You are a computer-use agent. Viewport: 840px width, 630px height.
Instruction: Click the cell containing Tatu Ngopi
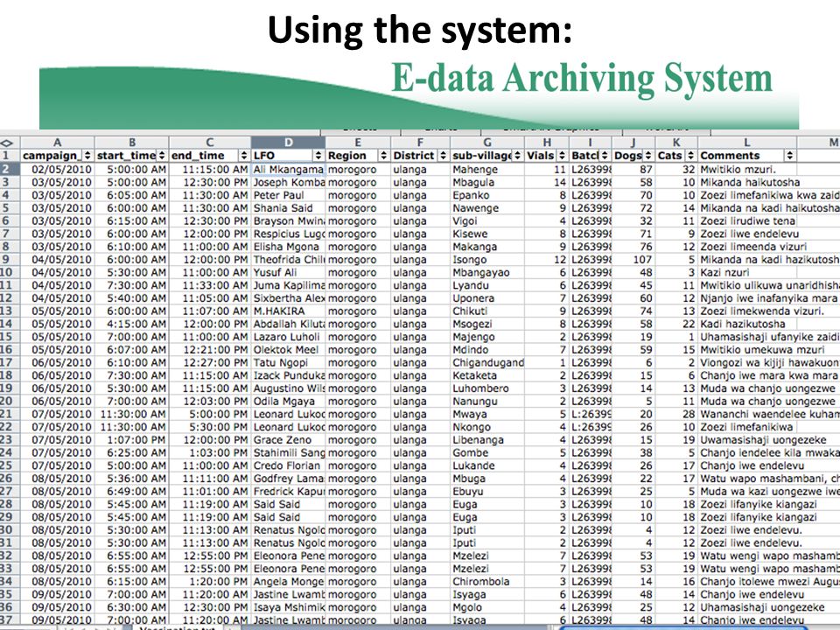tap(288, 362)
